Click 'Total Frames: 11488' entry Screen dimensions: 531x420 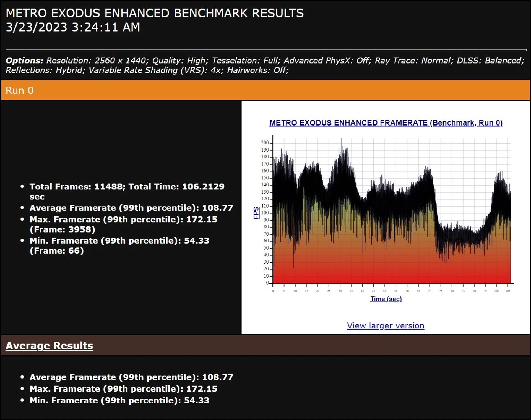coord(76,187)
